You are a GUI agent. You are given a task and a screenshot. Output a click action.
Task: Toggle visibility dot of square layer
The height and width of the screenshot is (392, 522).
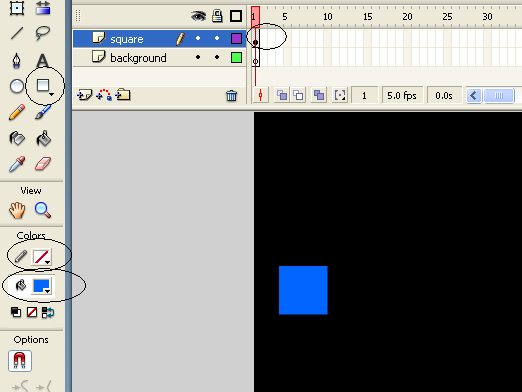(x=198, y=38)
